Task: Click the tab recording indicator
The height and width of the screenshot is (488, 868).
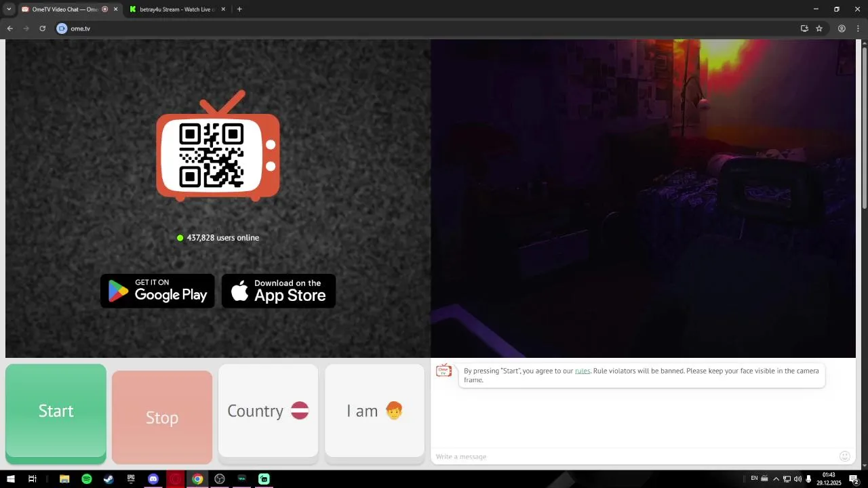Action: [105, 9]
